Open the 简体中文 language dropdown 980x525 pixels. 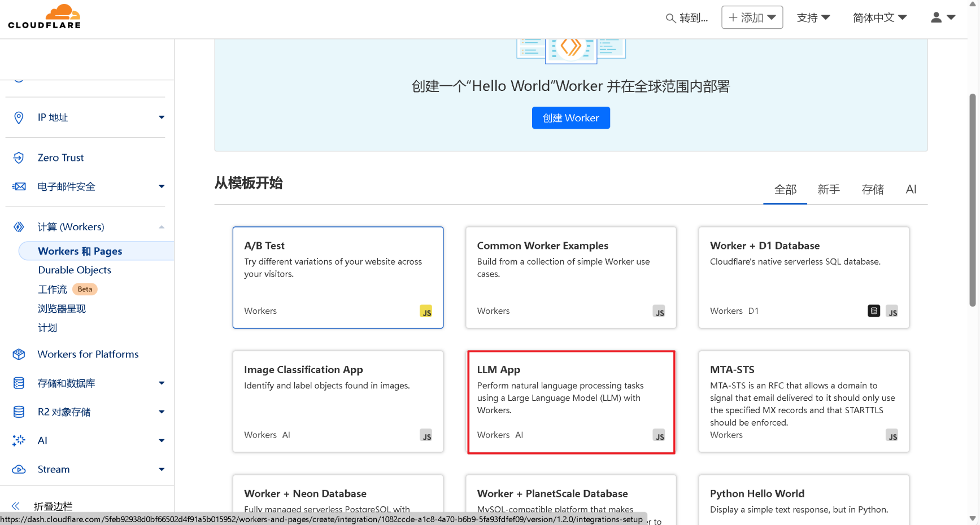[x=879, y=17]
